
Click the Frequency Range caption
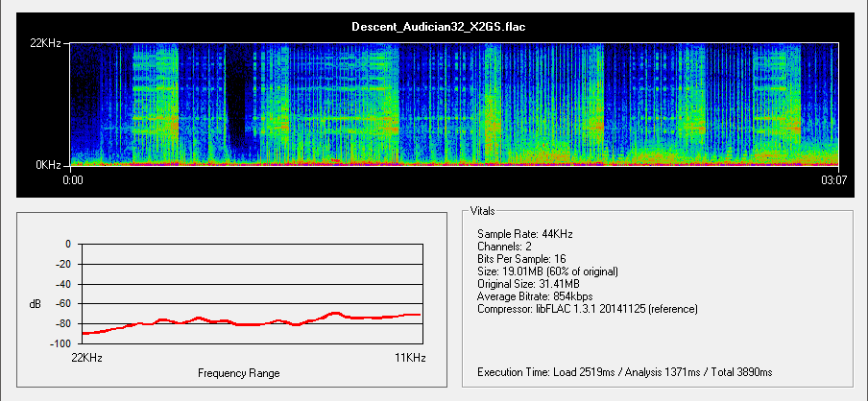pyautogui.click(x=238, y=372)
